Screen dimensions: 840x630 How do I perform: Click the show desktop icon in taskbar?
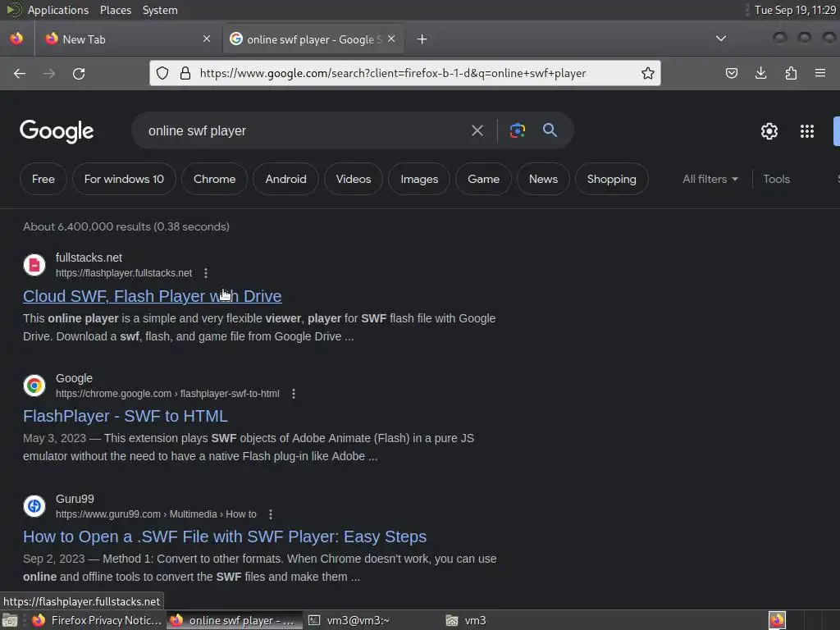(x=10, y=620)
